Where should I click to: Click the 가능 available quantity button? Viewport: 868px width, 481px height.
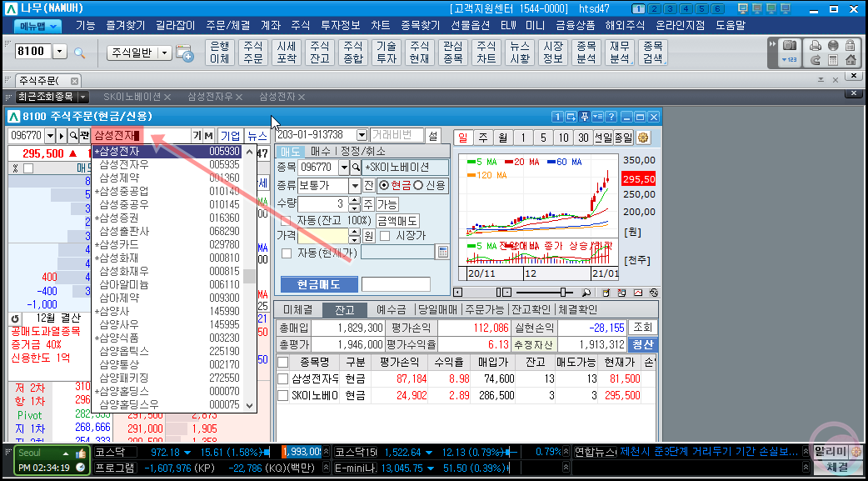pos(387,204)
